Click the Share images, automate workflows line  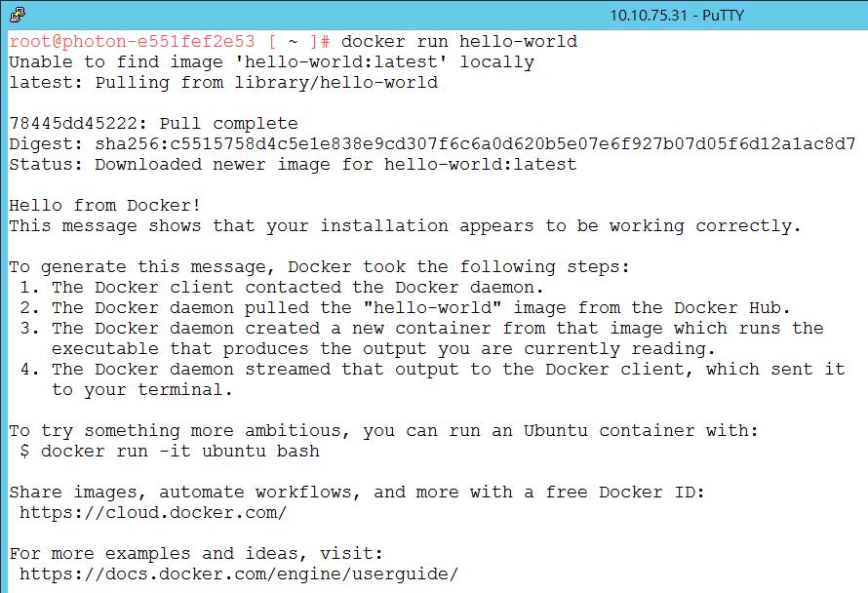coord(357,493)
